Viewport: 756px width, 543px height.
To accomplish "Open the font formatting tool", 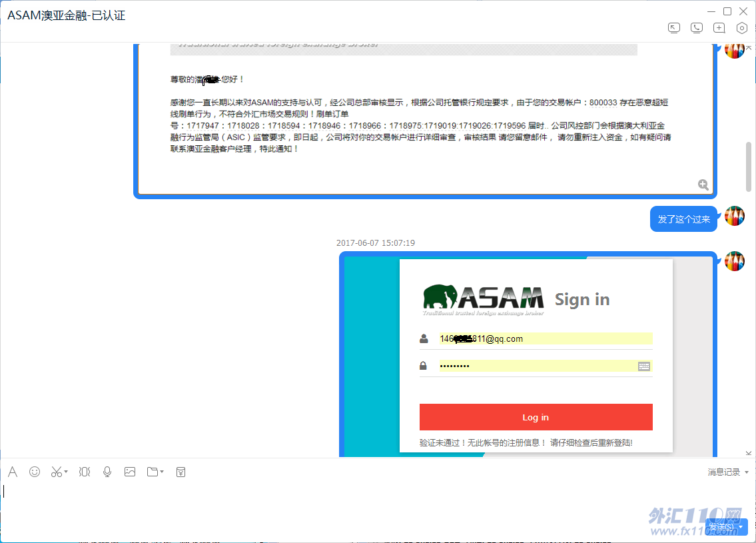I will pos(13,472).
